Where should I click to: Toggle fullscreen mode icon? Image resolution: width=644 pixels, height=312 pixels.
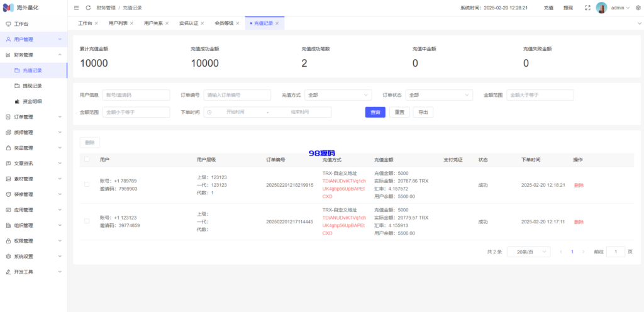pos(588,8)
